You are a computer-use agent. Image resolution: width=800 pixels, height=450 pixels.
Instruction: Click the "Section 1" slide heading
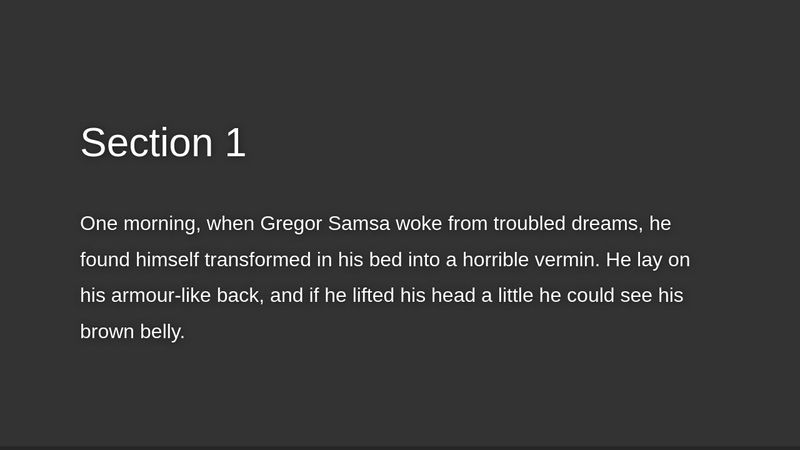click(163, 143)
